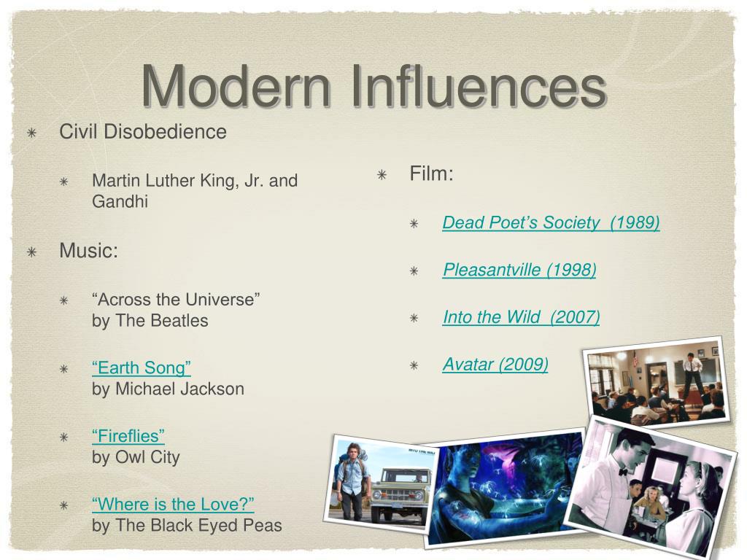Select "Martin Luther King, Jr. and" text
This screenshot has height=560, width=747.
tap(195, 181)
